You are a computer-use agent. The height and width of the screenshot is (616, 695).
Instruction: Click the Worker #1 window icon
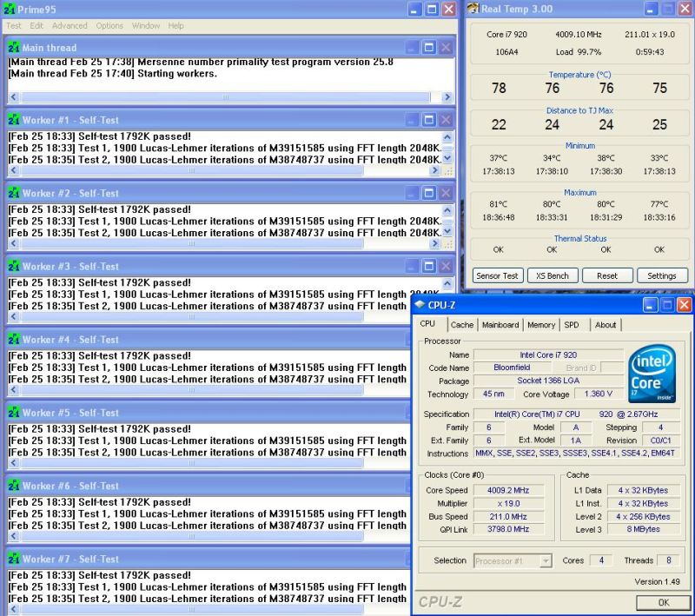click(14, 120)
